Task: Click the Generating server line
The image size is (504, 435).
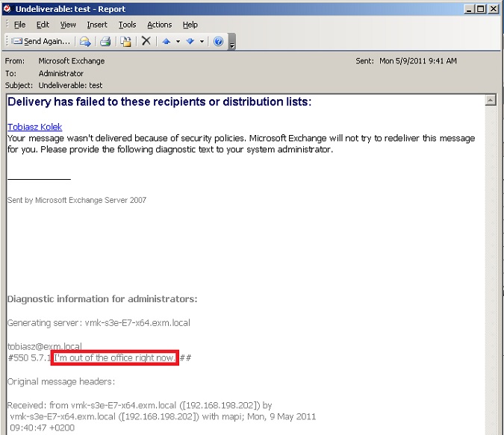Action: tap(99, 323)
